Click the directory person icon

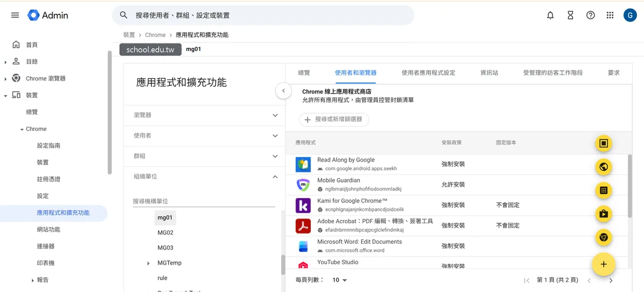pyautogui.click(x=16, y=61)
